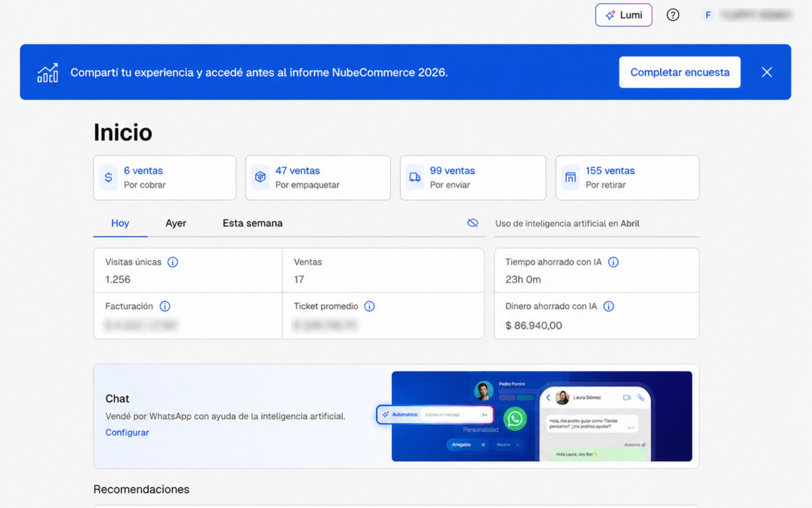Image resolution: width=812 pixels, height=508 pixels.
Task: Dismiss the NubeCommerce survey banner
Action: click(767, 72)
